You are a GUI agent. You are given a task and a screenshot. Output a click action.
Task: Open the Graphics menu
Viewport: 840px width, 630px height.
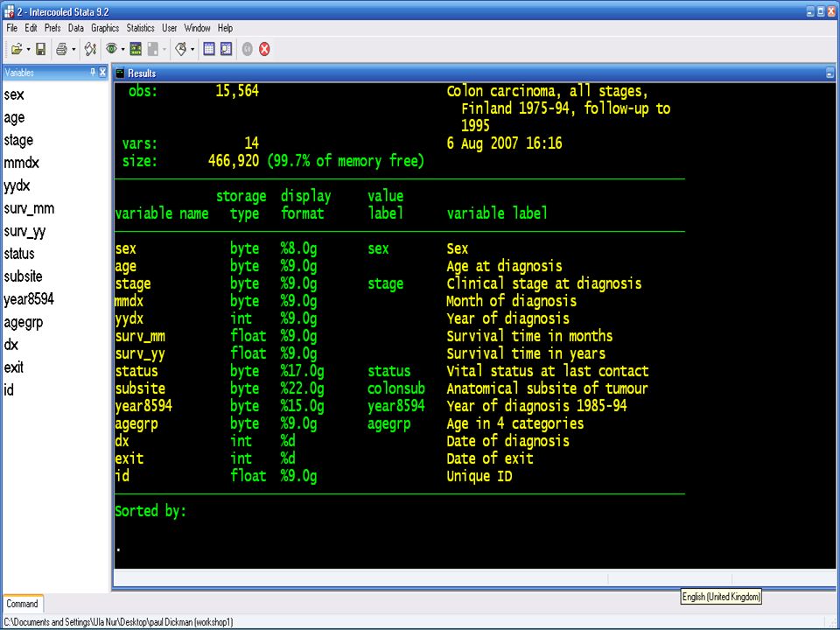pos(105,28)
